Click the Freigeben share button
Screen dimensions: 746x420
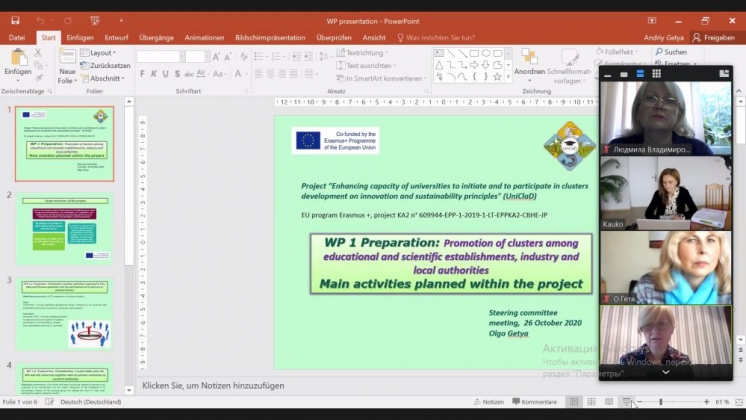[713, 37]
